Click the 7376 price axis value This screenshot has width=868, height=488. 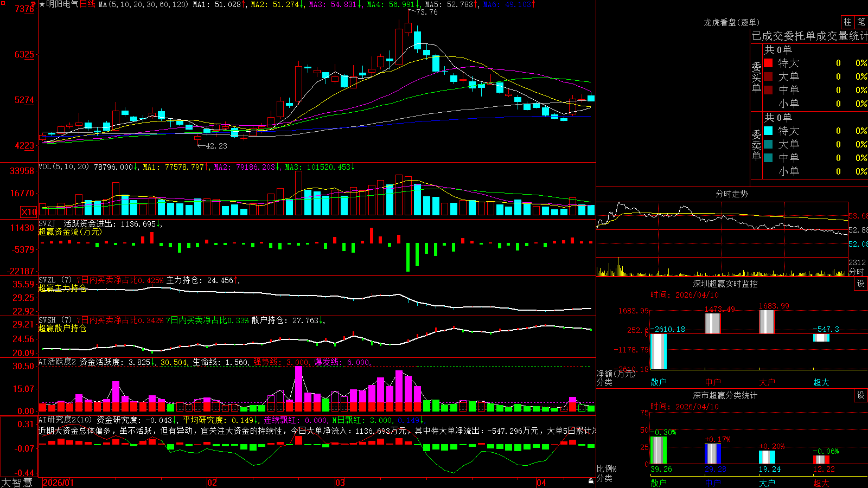click(x=24, y=9)
